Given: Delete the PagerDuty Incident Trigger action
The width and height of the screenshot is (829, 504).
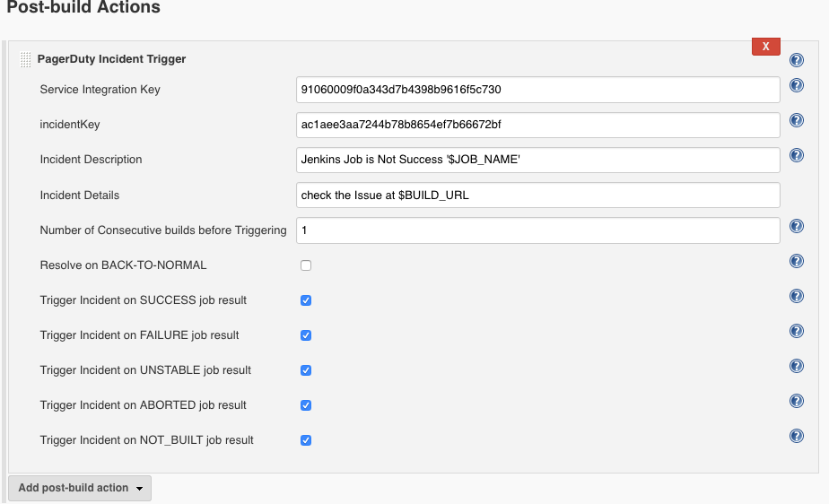Looking at the screenshot, I should (x=765, y=46).
